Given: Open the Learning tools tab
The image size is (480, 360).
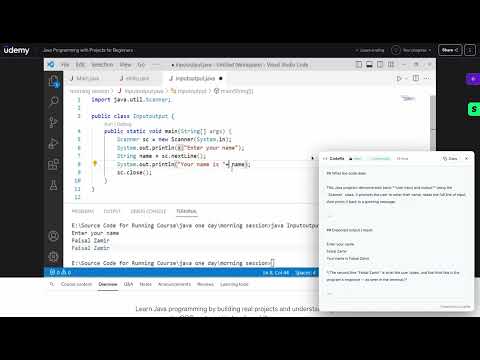Looking at the screenshot, I should (x=234, y=284).
